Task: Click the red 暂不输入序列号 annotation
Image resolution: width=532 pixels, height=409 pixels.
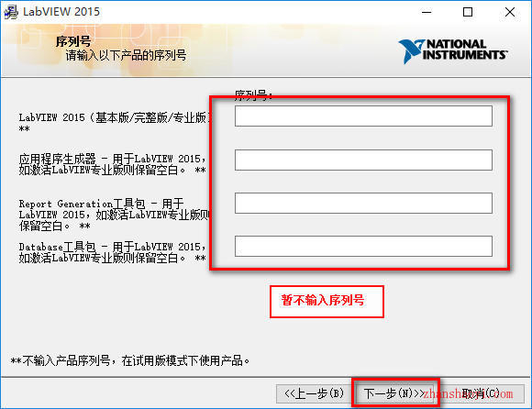Action: pyautogui.click(x=323, y=300)
